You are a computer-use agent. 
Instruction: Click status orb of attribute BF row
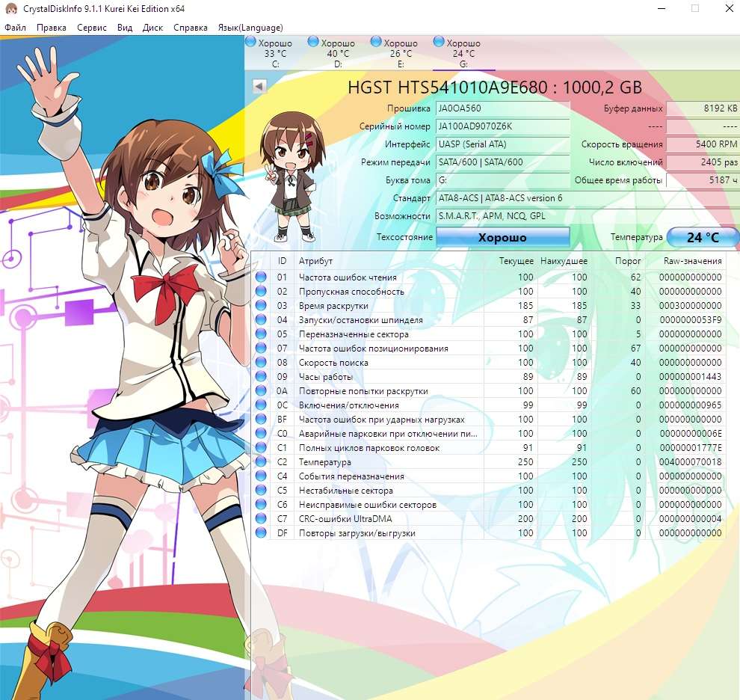coord(261,419)
